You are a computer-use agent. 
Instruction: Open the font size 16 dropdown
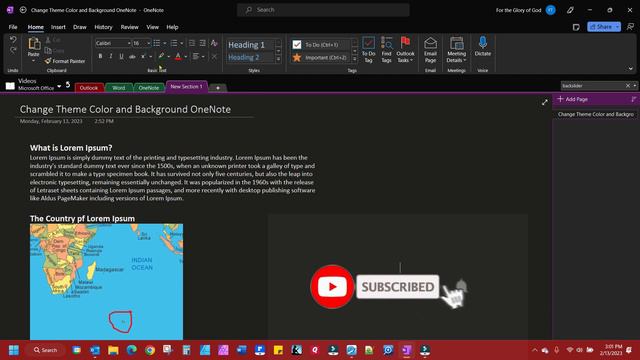coord(149,43)
